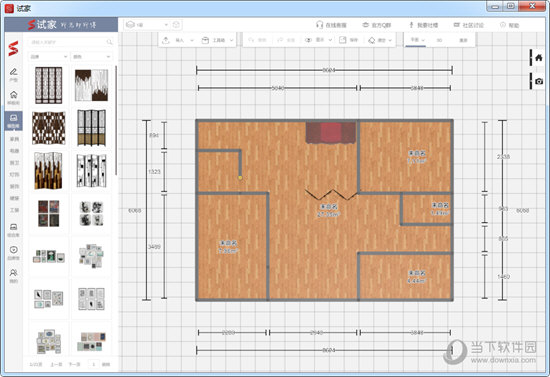Click the red S logo in sidebar

pyautogui.click(x=13, y=48)
